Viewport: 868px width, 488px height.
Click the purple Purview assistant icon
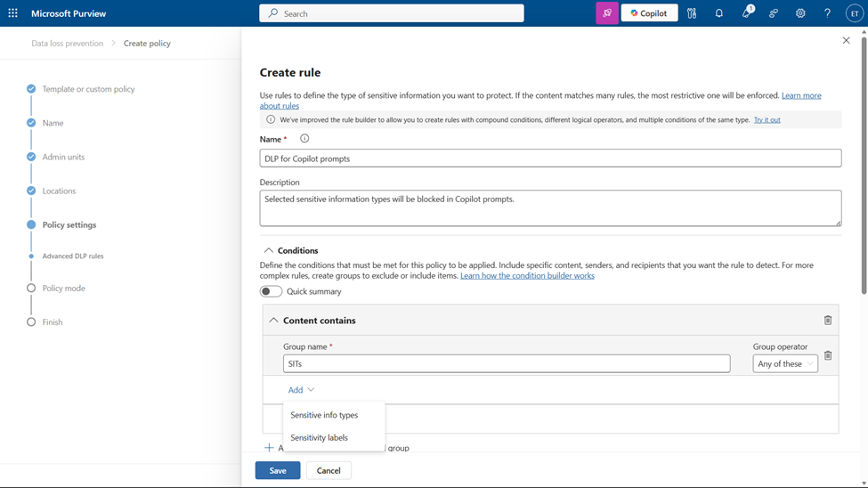pos(607,13)
